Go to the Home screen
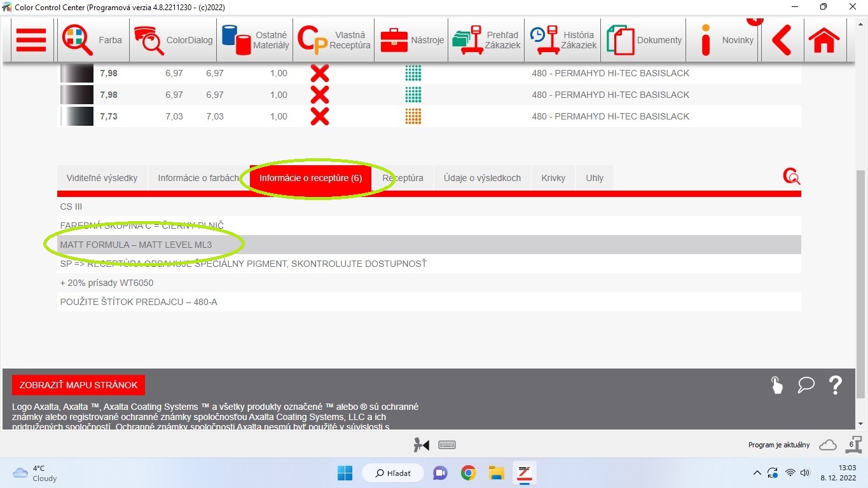The height and width of the screenshot is (488, 868). pyautogui.click(x=823, y=40)
